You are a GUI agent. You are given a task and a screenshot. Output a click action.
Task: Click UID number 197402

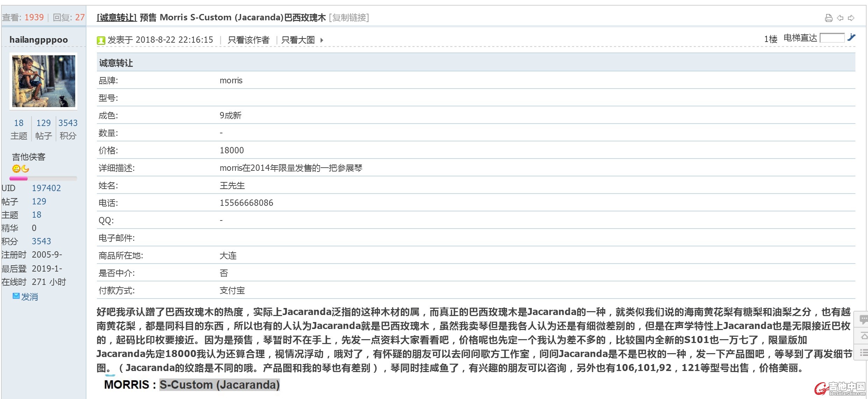coord(46,188)
